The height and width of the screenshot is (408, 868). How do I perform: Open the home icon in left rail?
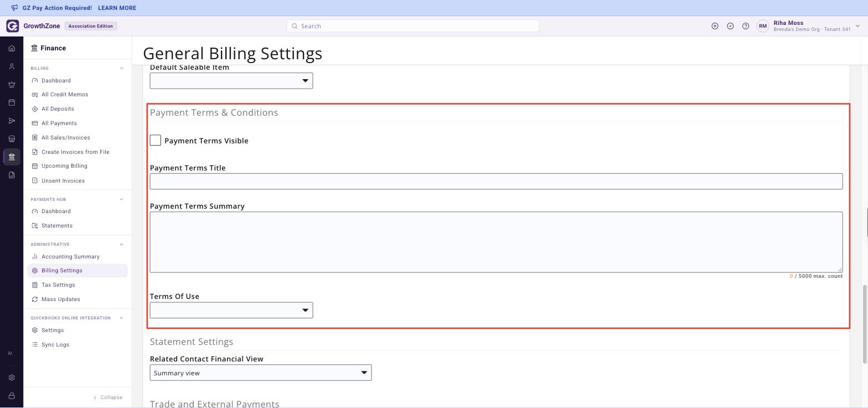[x=12, y=48]
